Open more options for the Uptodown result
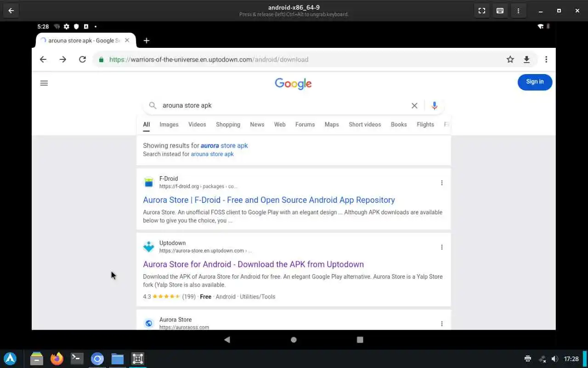Screen dimensions: 588x368 (x=442, y=247)
